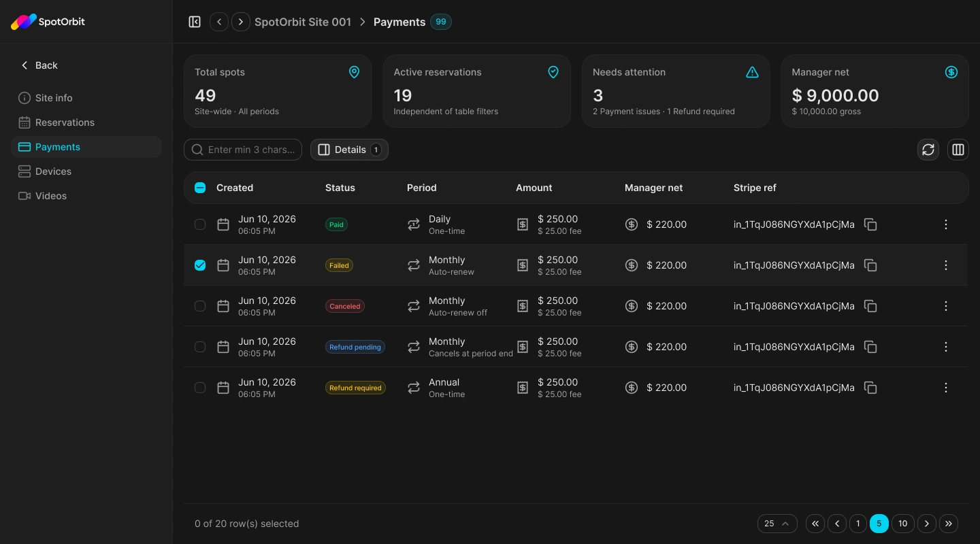Image resolution: width=980 pixels, height=544 pixels.
Task: Open row actions menu for Failed payment
Action: pos(946,265)
